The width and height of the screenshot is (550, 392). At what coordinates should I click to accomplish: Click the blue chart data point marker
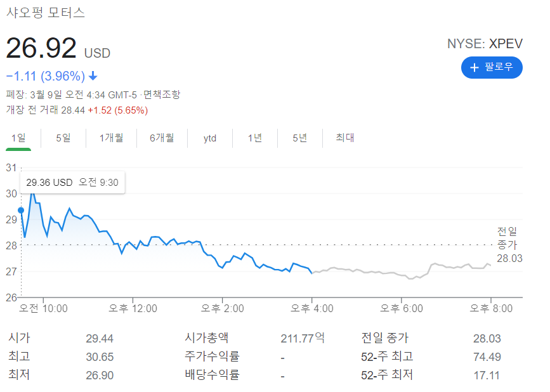(21, 211)
